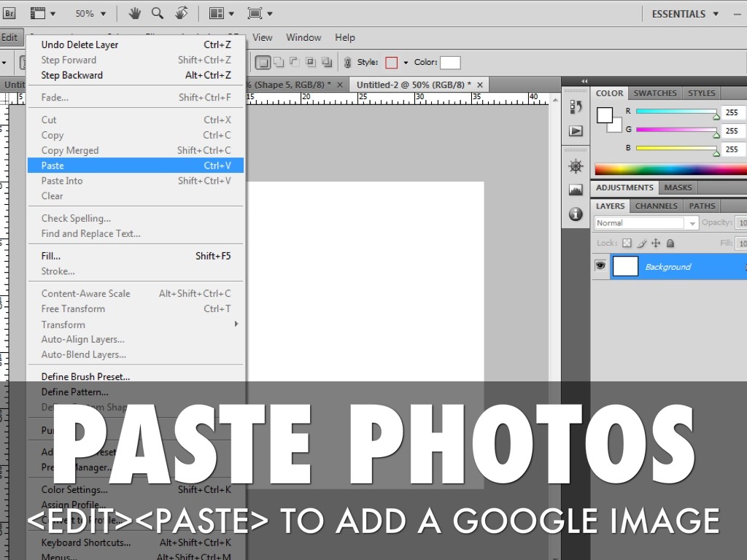Select the Zoom magnifier tool
747x560 pixels.
[x=158, y=13]
